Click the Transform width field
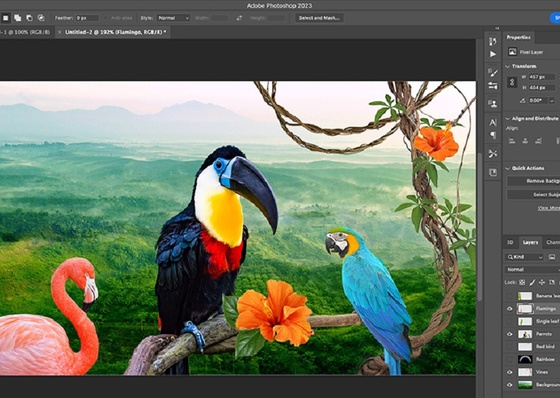The height and width of the screenshot is (398, 560). point(542,77)
